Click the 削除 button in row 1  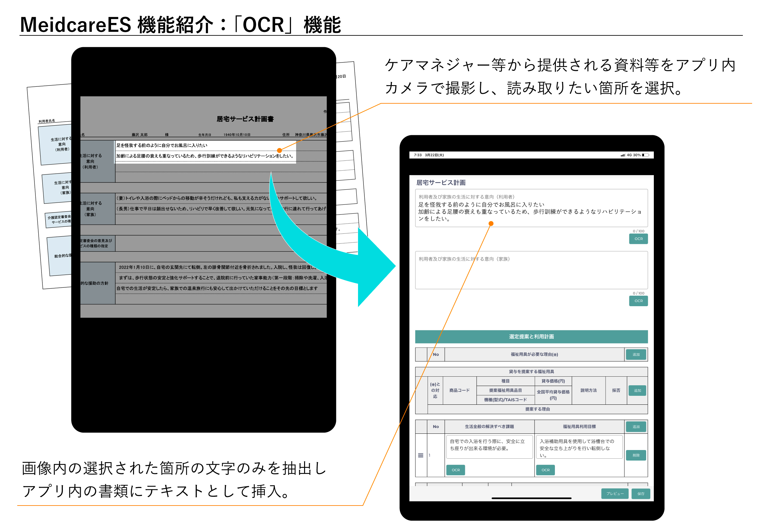[636, 455]
